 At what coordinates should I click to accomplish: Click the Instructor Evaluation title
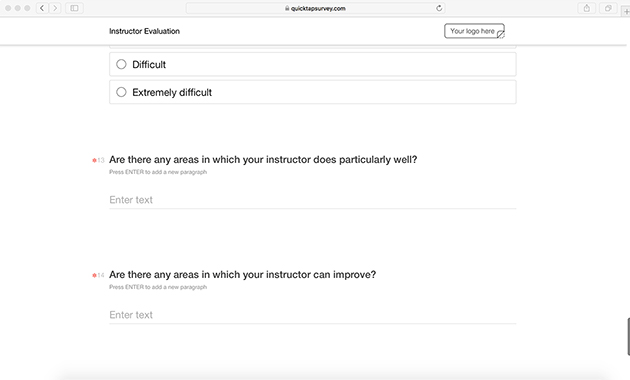144,31
